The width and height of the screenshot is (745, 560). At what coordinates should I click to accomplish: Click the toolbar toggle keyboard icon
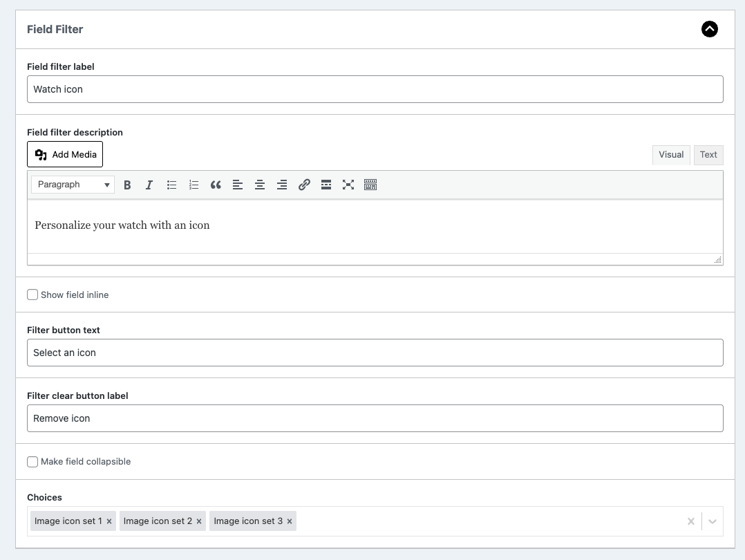370,185
